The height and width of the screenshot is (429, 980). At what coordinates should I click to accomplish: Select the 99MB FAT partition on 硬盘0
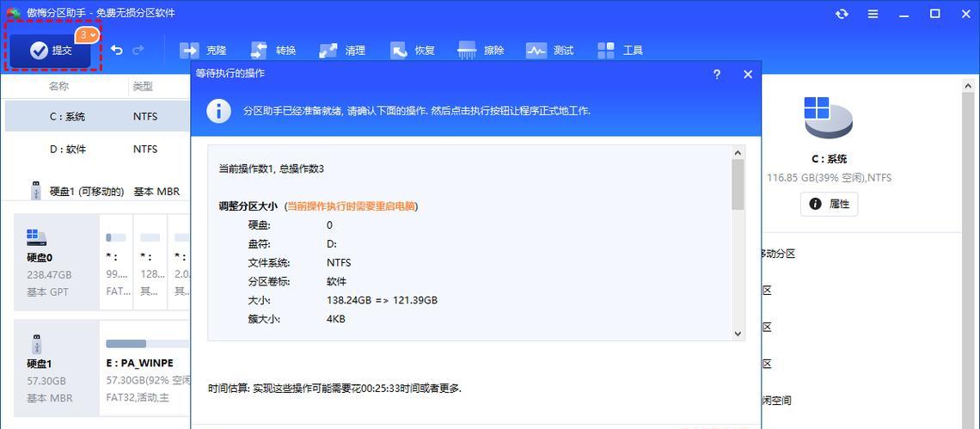(x=116, y=262)
